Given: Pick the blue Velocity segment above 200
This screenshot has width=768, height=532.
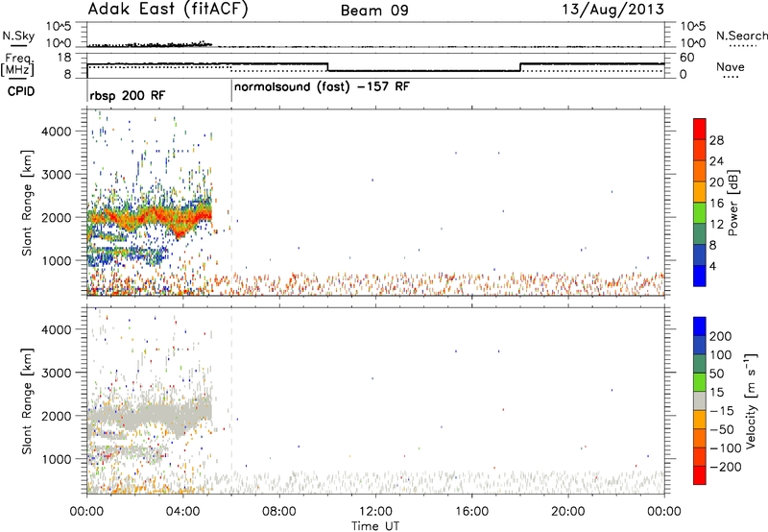Looking at the screenshot, I should click(700, 326).
